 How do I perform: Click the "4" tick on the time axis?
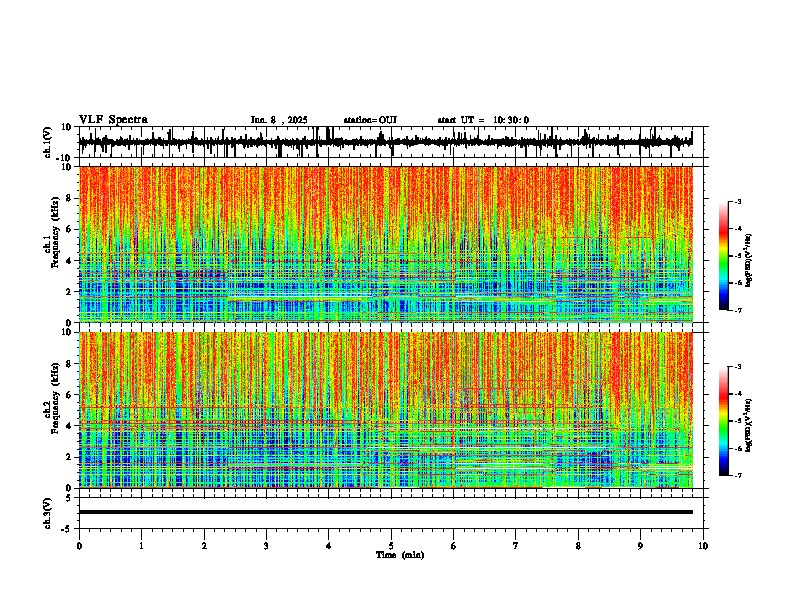coord(328,546)
